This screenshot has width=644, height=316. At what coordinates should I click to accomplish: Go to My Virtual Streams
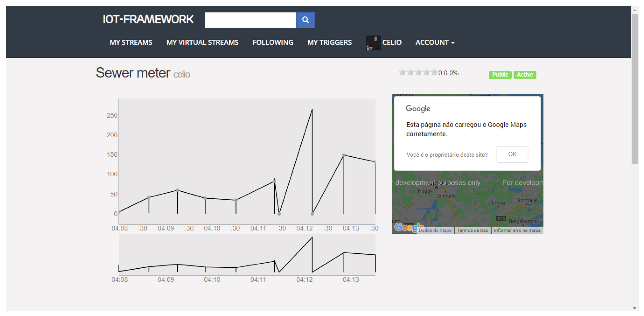pos(202,42)
